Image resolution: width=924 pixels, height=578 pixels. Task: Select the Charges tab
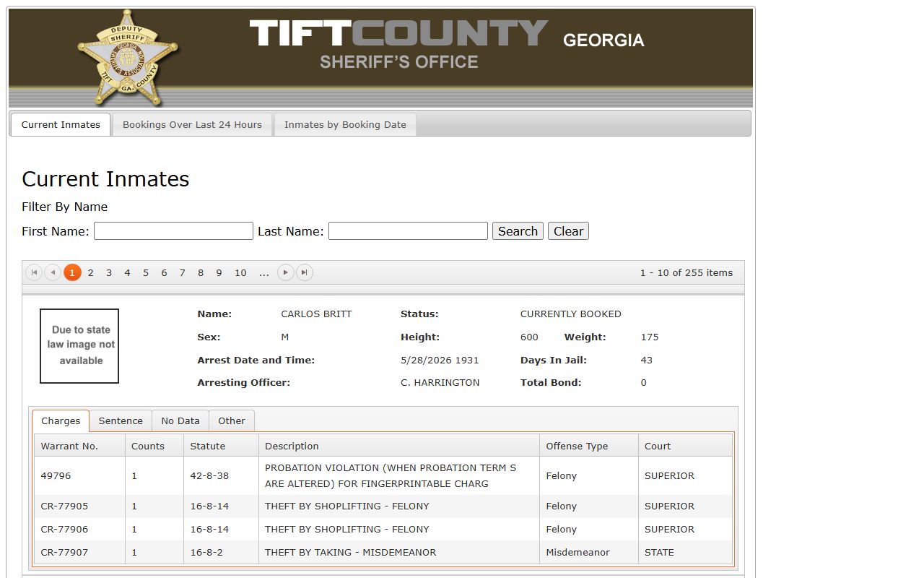[x=61, y=420]
